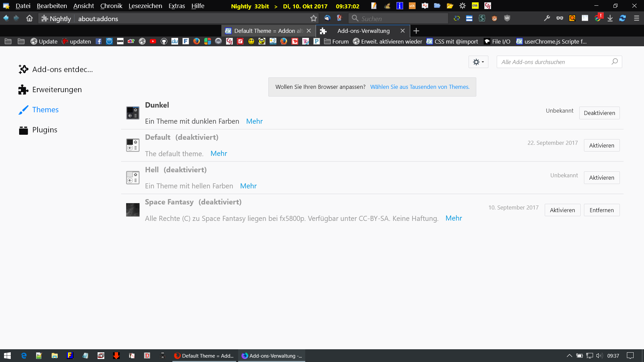Click the home button in toolbar
The width and height of the screenshot is (644, 362).
click(x=30, y=18)
